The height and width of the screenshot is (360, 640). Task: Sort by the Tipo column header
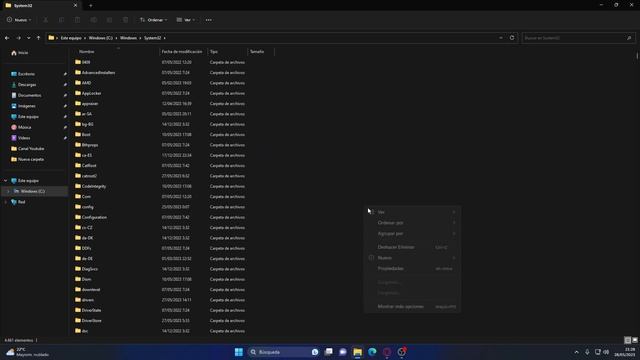pos(214,52)
